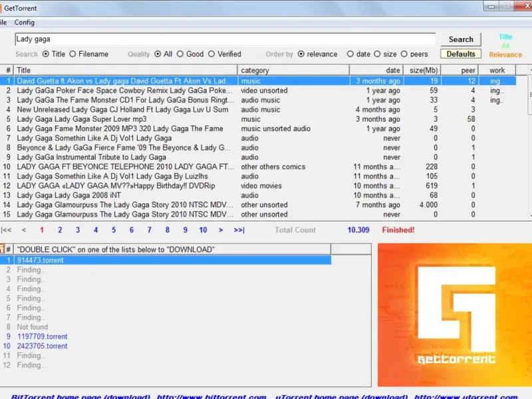Select Lady Gaga Fame Monster 2009 MP3 320 row
This screenshot has height=399, width=532.
[x=258, y=128]
